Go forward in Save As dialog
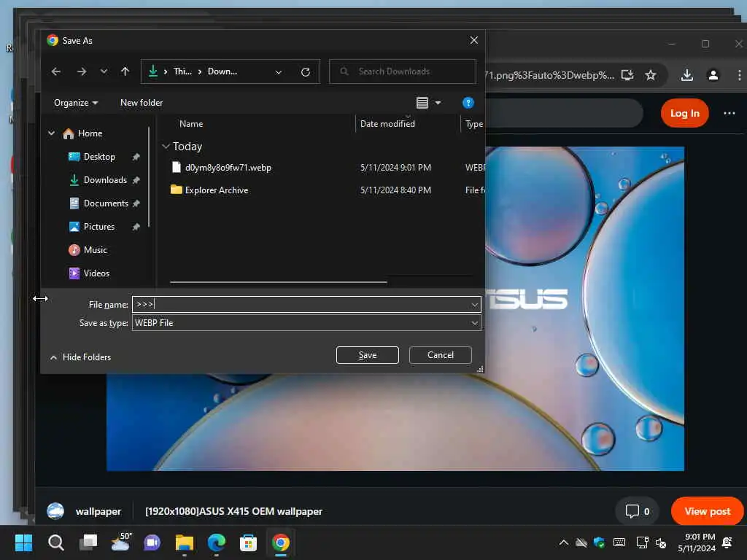The width and height of the screenshot is (747, 560). coord(82,71)
